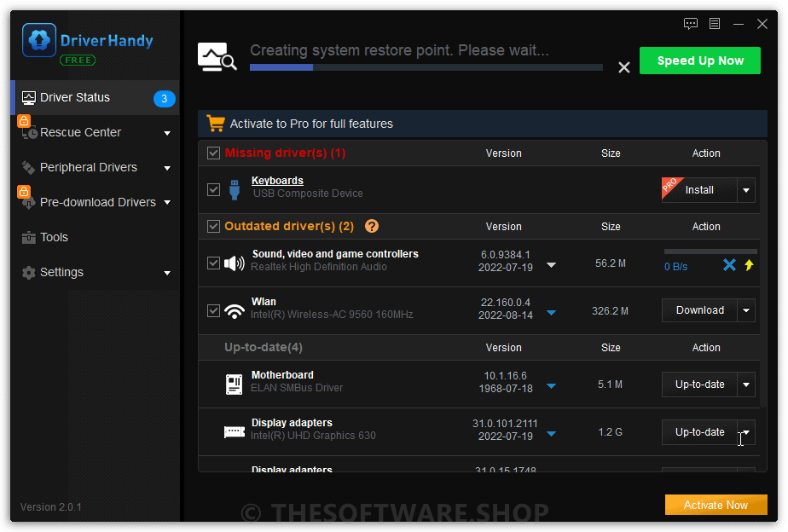
Task: Open Intel UHD Graphics Up-to-date dropdown arrow
Action: coord(746,432)
